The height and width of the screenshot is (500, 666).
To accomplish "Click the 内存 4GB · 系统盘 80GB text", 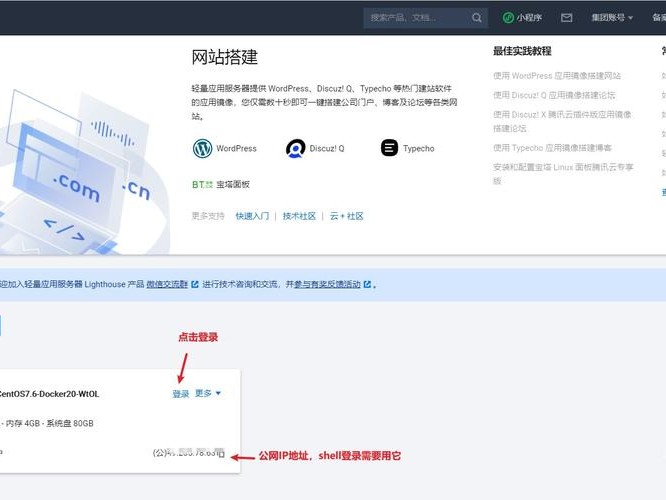I will tap(49, 423).
